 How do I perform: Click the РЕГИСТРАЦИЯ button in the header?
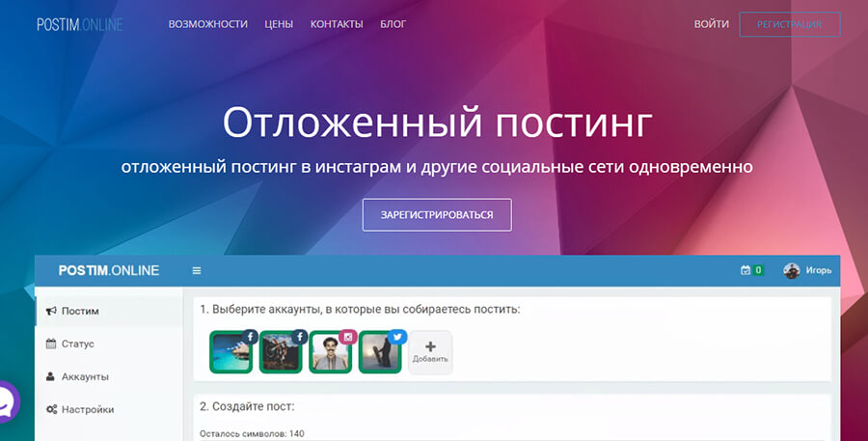[x=789, y=24]
